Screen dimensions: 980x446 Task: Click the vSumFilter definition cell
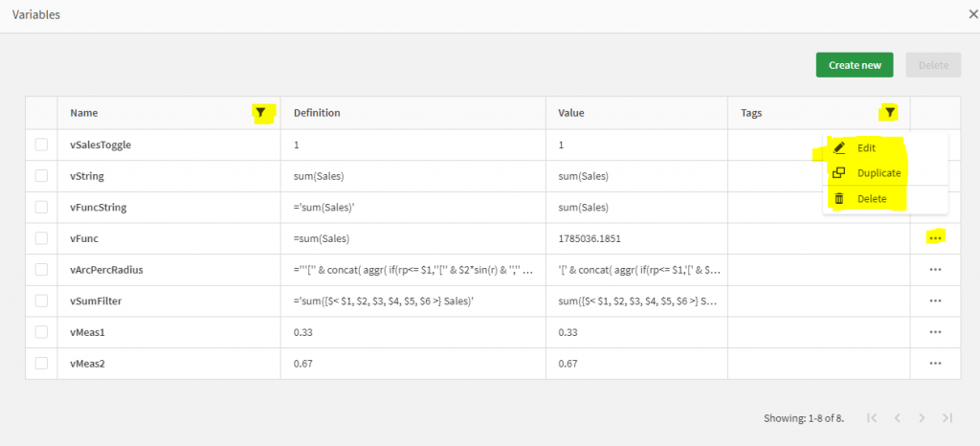[413, 301]
